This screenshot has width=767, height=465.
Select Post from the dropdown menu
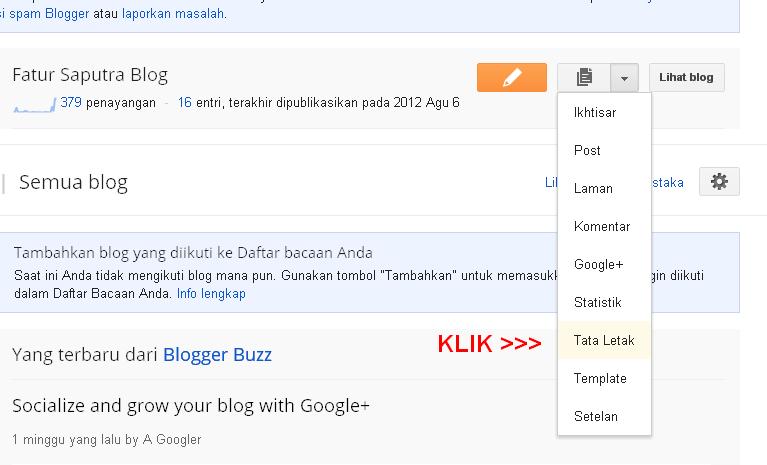coord(604,150)
